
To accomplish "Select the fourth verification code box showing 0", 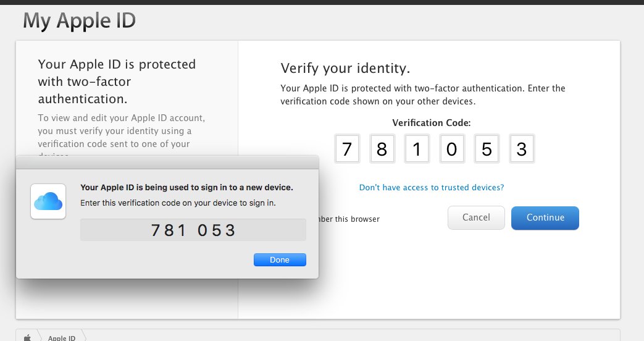I will 452,149.
